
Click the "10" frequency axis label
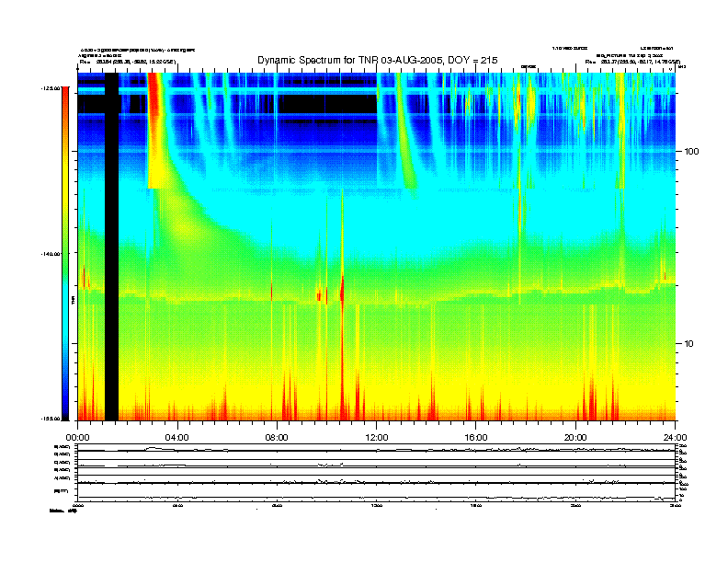coord(689,344)
